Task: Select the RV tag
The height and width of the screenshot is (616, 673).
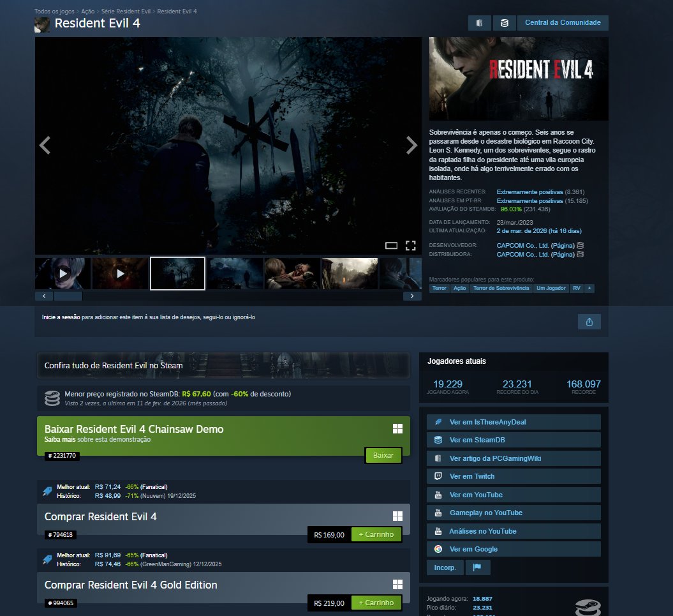Action: click(x=577, y=289)
